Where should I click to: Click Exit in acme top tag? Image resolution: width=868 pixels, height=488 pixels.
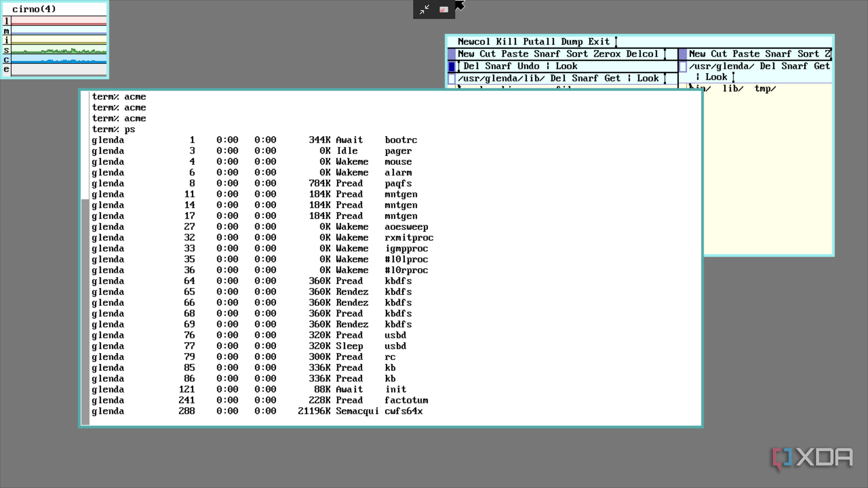coord(599,42)
